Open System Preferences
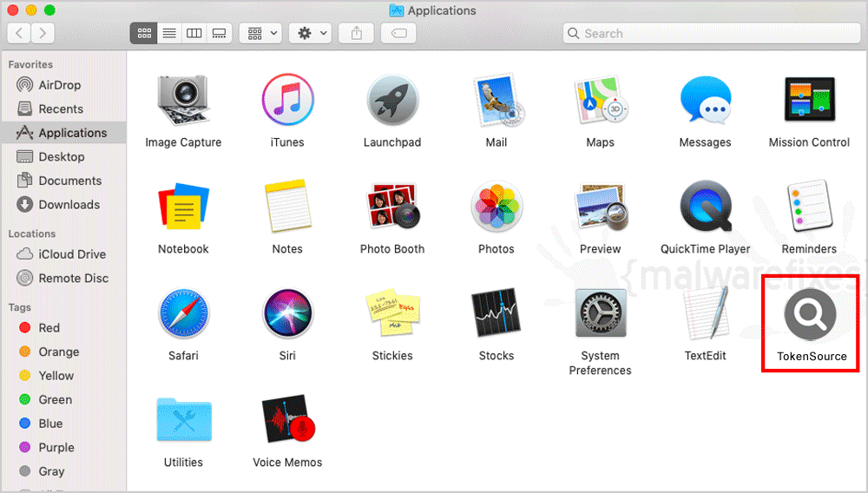 pos(600,313)
